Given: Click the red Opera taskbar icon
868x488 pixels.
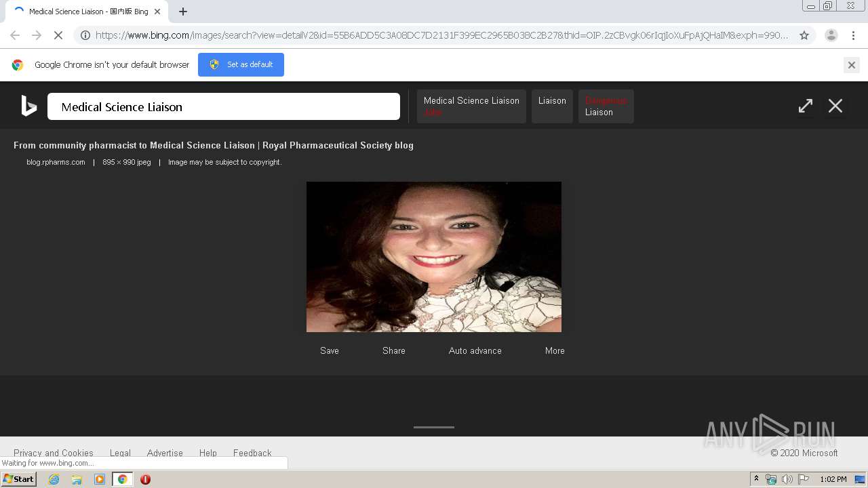Looking at the screenshot, I should (x=145, y=479).
